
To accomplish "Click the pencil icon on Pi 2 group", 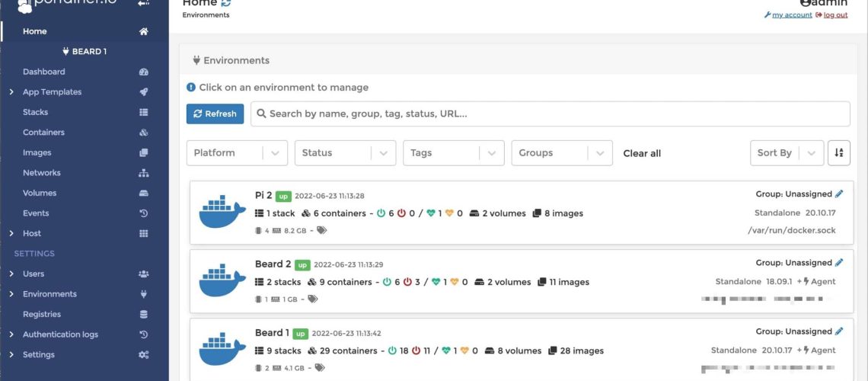I will pos(839,194).
